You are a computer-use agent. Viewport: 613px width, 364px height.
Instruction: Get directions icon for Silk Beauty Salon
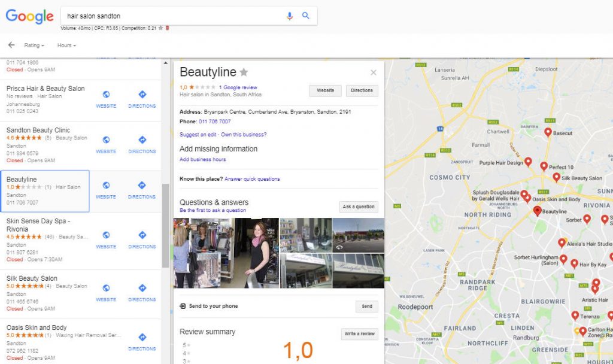pyautogui.click(x=142, y=288)
